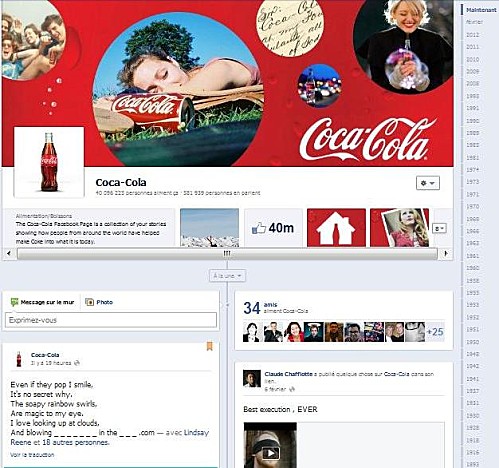This screenshot has width=499, height=468.
Task: Click Voir la traduction link
Action: click(x=32, y=455)
